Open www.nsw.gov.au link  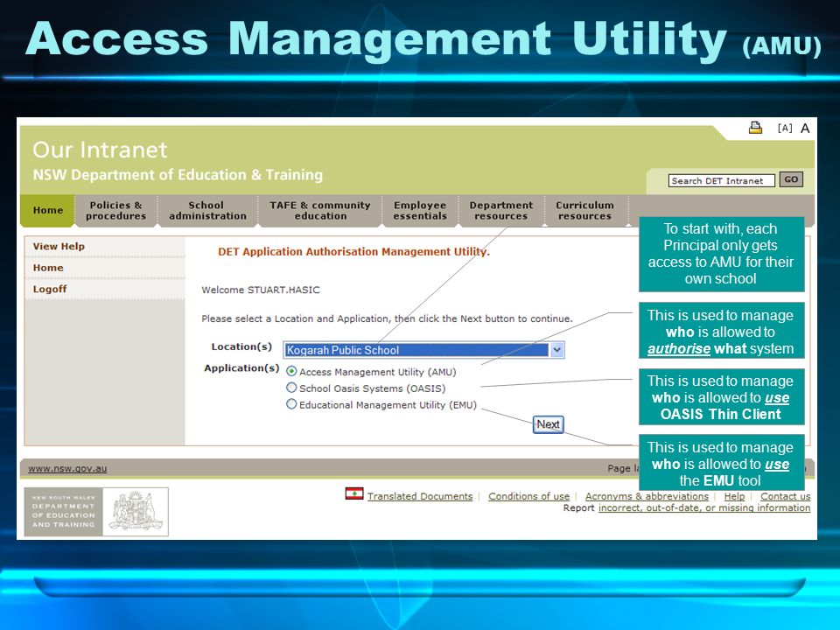[67, 468]
